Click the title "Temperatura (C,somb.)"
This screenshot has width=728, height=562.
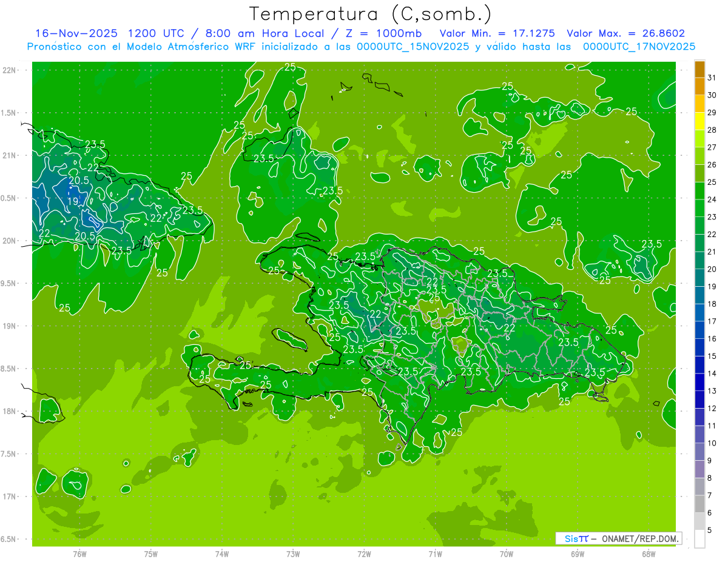tap(371, 15)
